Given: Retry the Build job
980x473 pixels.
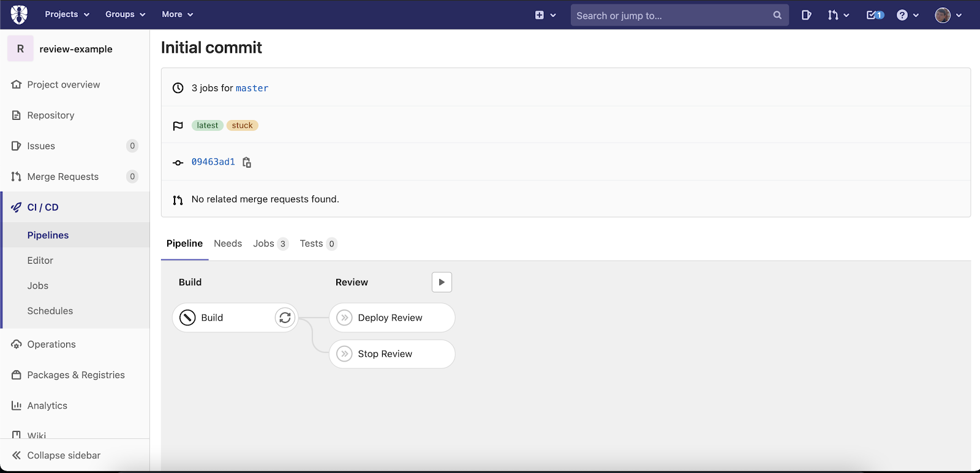Looking at the screenshot, I should point(285,318).
